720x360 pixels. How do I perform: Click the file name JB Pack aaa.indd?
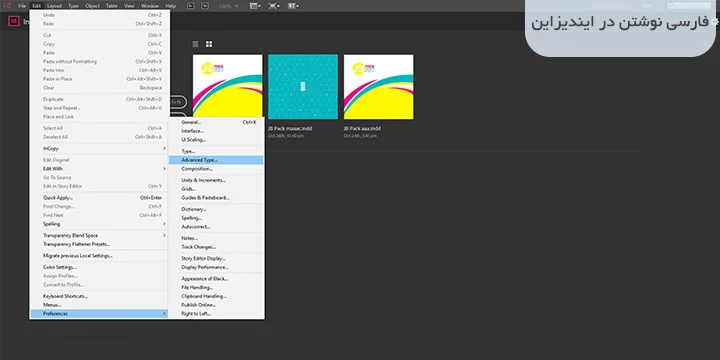click(x=362, y=129)
